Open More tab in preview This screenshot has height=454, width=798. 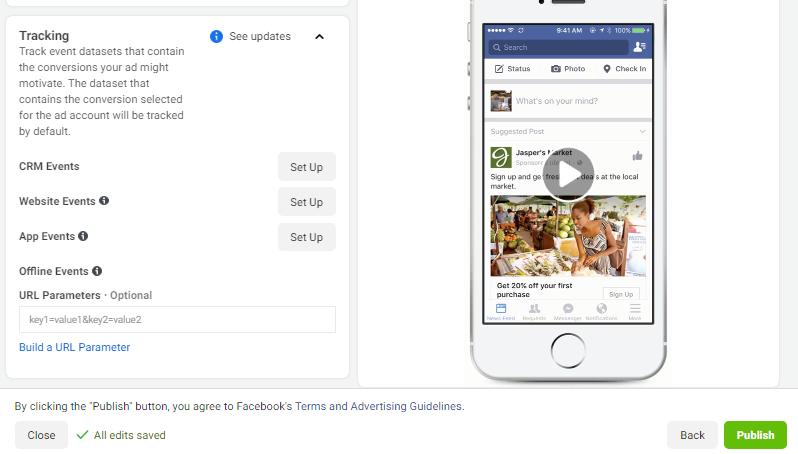pyautogui.click(x=635, y=311)
